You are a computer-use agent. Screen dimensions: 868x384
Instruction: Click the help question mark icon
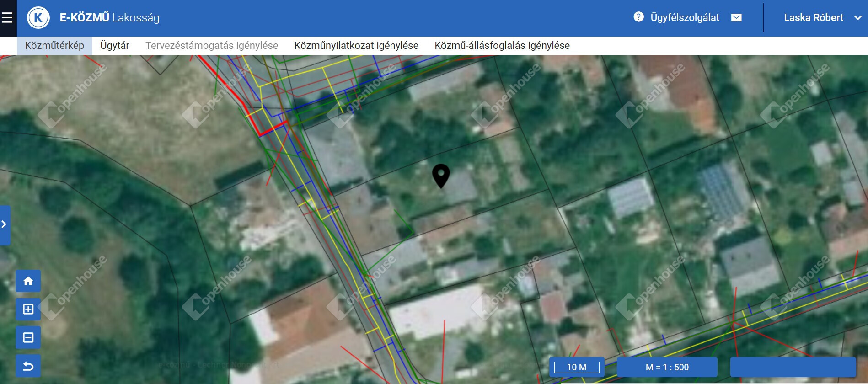click(x=638, y=17)
